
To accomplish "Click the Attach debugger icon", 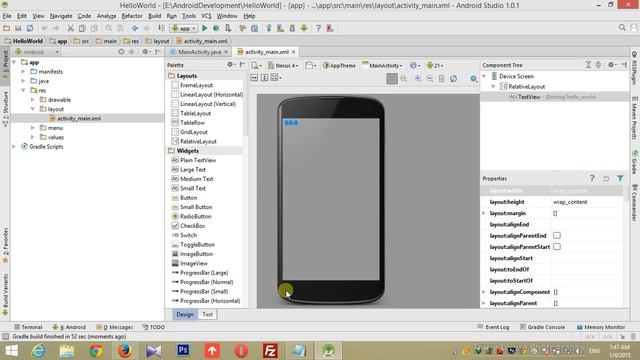I will (228, 28).
